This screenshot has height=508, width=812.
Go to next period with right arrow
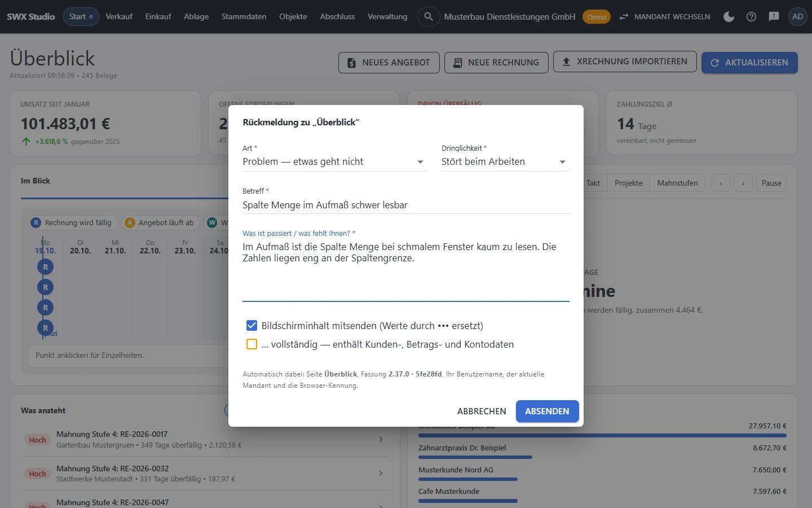743,183
